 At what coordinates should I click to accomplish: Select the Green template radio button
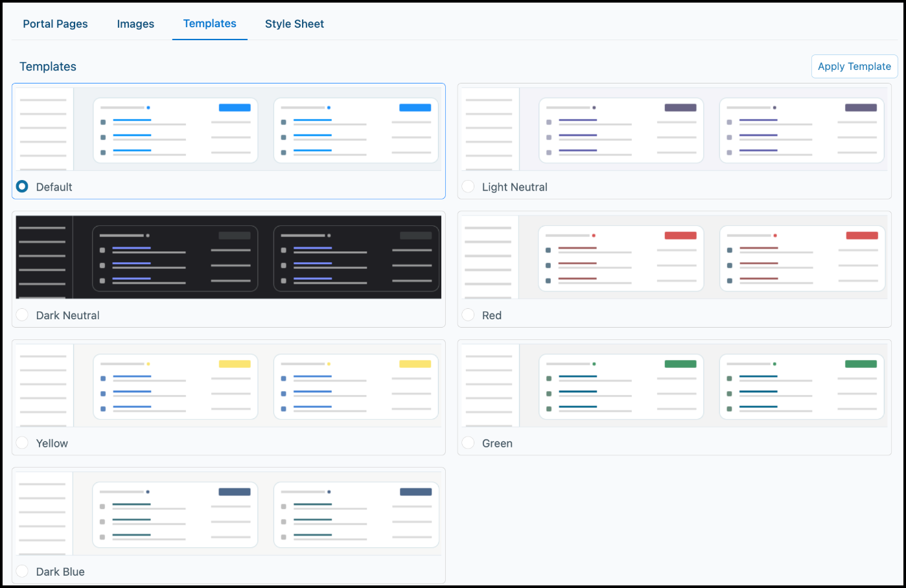click(x=468, y=443)
